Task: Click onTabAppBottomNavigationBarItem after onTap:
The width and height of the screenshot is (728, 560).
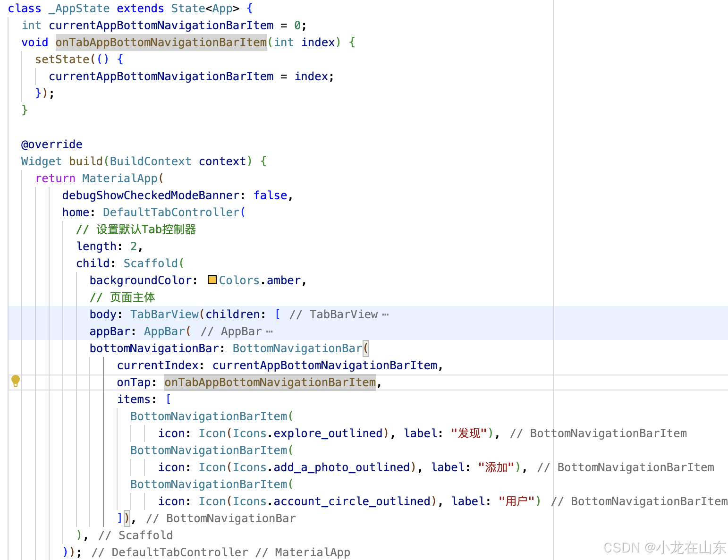Action: click(270, 382)
